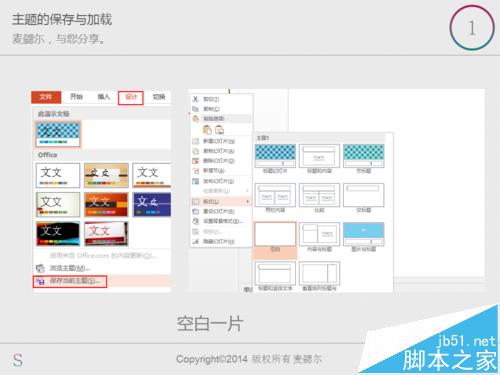Image resolution: width=500 pixels, height=375 pixels.
Task: Choose the vertical-title layout in the last row
Action: 319,273
